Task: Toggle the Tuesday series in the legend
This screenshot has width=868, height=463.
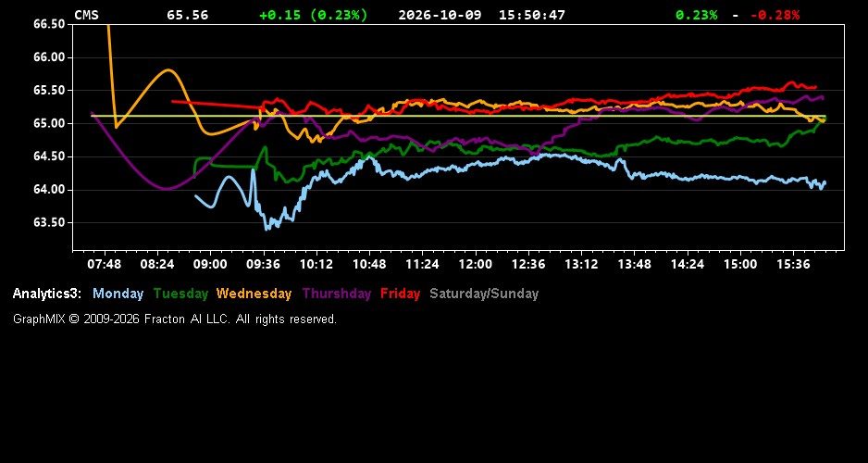Action: click(x=180, y=294)
